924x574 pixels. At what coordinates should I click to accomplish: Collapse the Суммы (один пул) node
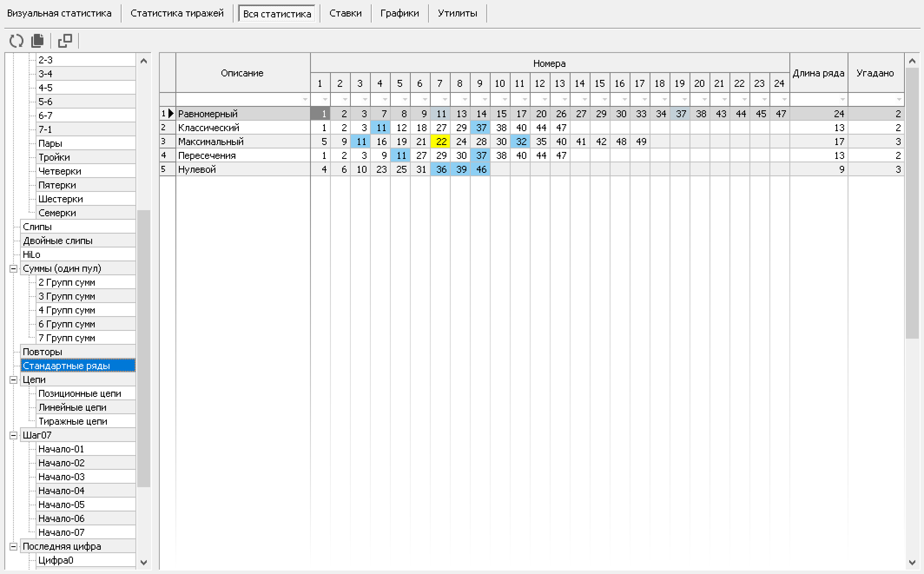(13, 269)
